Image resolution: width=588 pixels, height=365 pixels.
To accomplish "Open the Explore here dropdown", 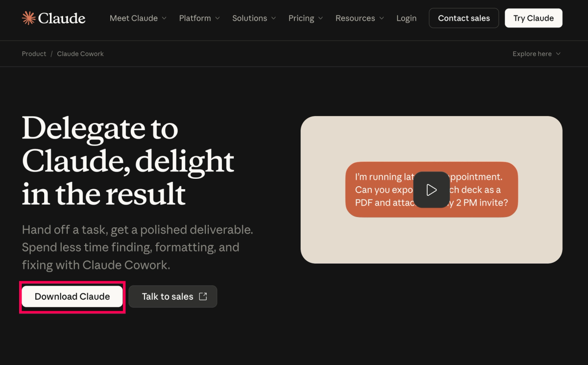I will pos(537,54).
